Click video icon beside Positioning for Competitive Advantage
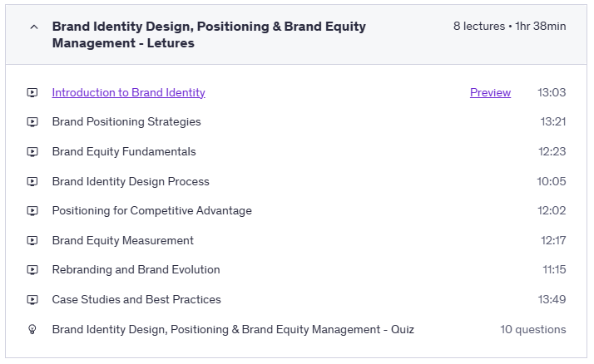Image resolution: width=594 pixels, height=364 pixels. pyautogui.click(x=32, y=211)
